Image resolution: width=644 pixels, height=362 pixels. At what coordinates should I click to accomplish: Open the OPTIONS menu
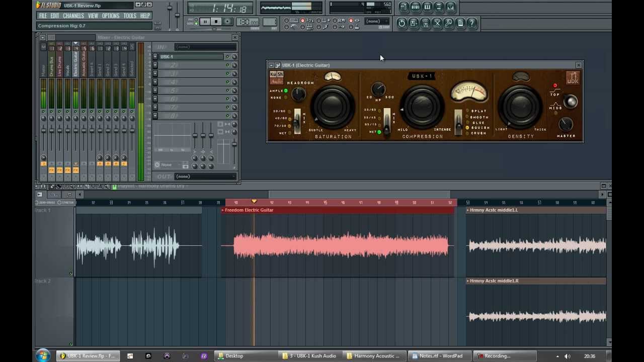(111, 16)
